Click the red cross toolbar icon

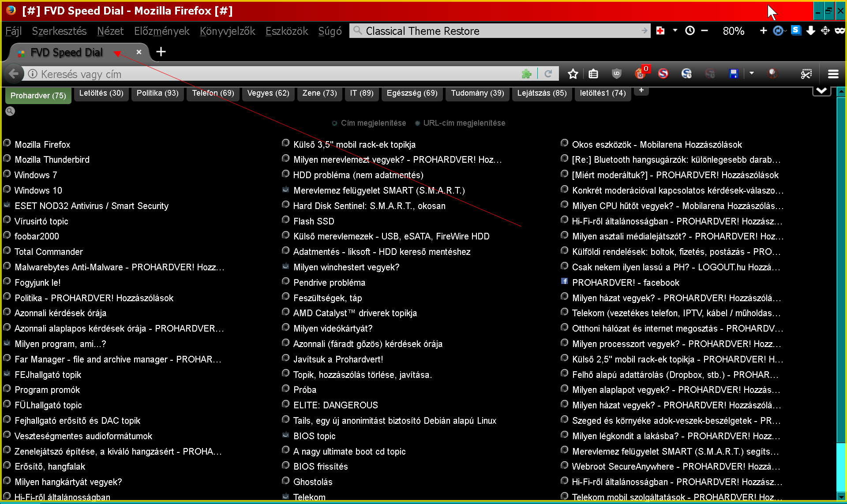[x=660, y=30]
